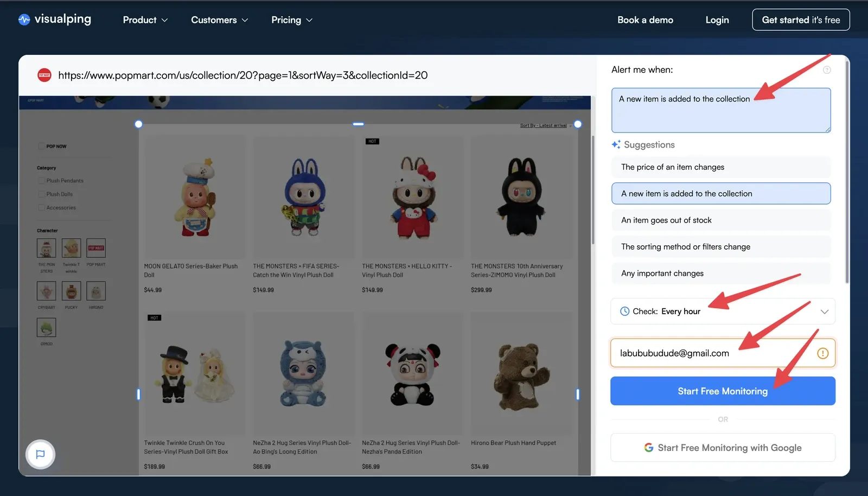The width and height of the screenshot is (868, 496).
Task: Select THE MONSTERS character thumbnail
Action: 46,249
